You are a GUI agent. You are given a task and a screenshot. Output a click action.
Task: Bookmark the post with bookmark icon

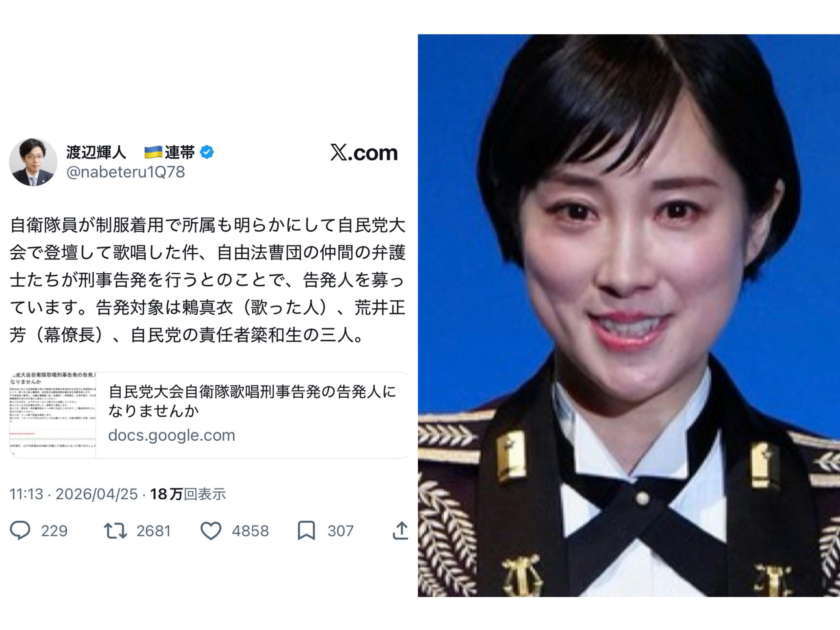306,531
